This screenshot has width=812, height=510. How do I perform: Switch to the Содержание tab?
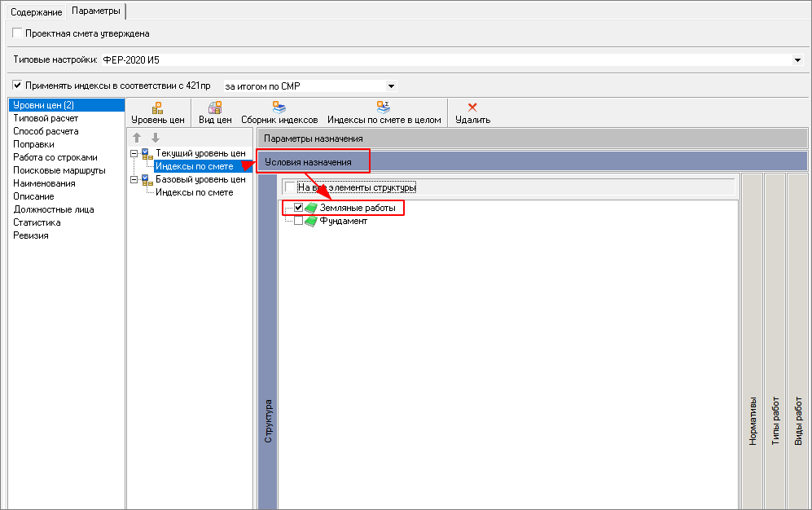pos(35,11)
